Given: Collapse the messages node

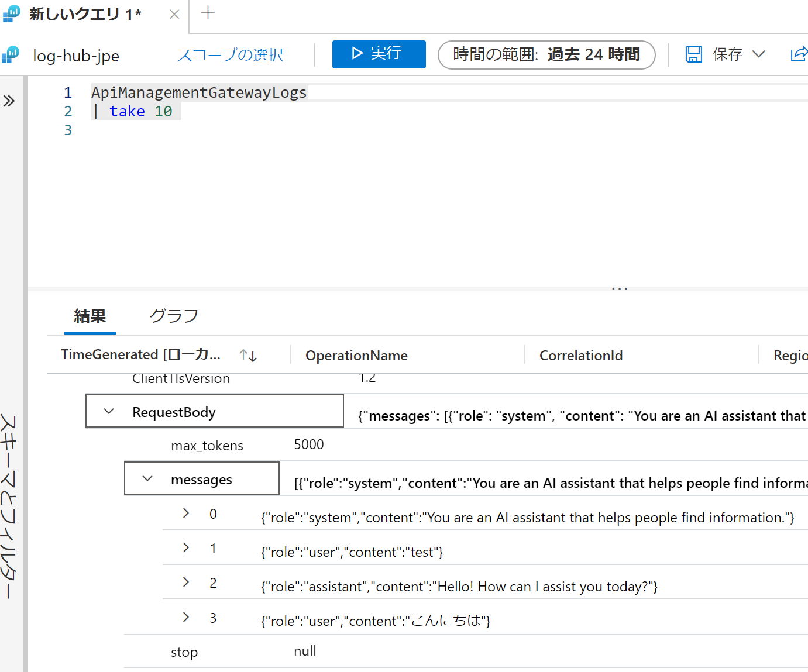Looking at the screenshot, I should click(x=147, y=478).
